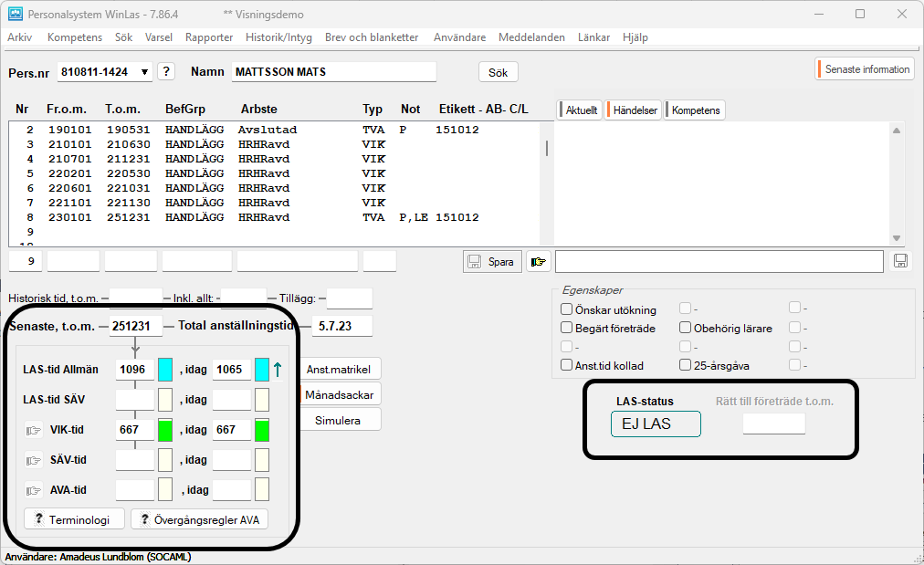
Task: Tick the Obehörig lärare checkbox
Action: [686, 329]
